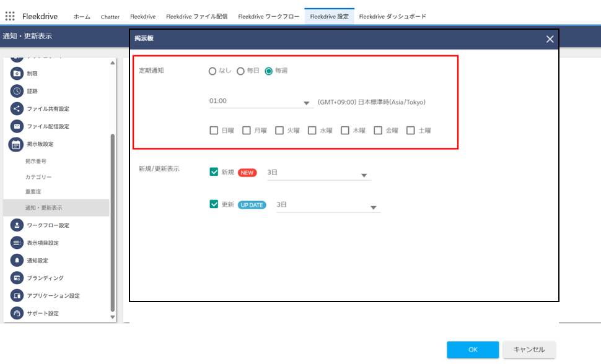Viewport: 601px width, 364px height.
Task: Uncheck the 更新 UP DATE checkbox
Action: click(x=214, y=204)
